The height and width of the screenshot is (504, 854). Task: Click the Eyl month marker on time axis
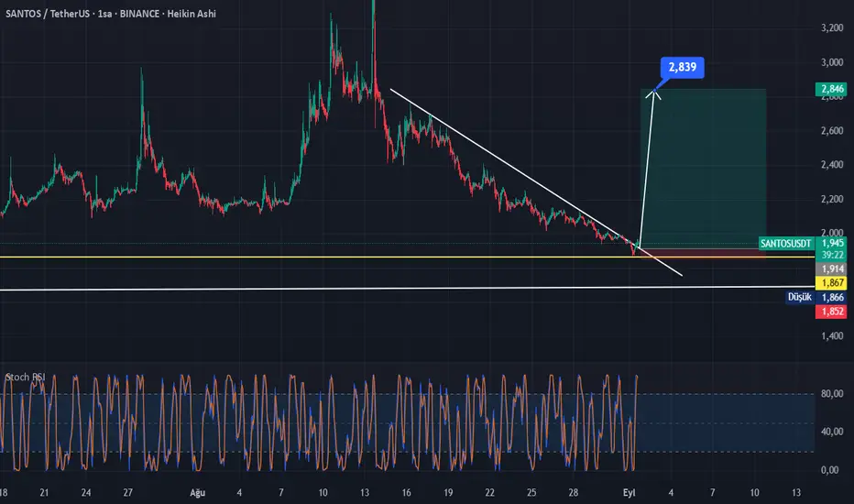[630, 493]
